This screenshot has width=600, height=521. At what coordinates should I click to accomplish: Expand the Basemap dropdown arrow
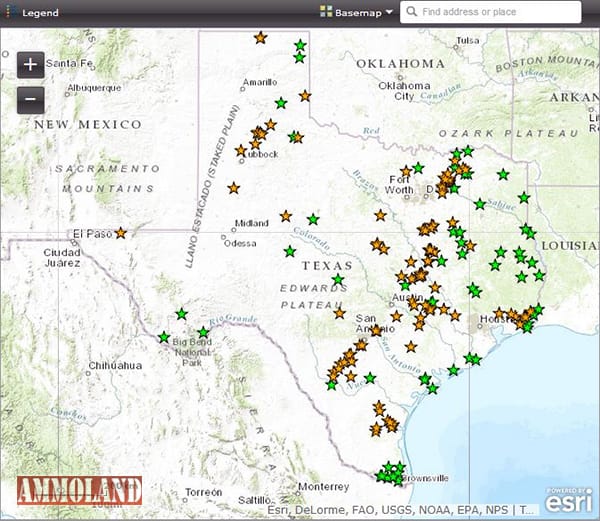tap(389, 13)
